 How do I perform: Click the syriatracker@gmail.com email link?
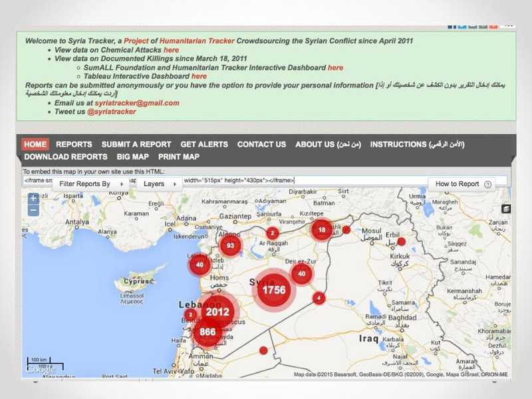137,103
